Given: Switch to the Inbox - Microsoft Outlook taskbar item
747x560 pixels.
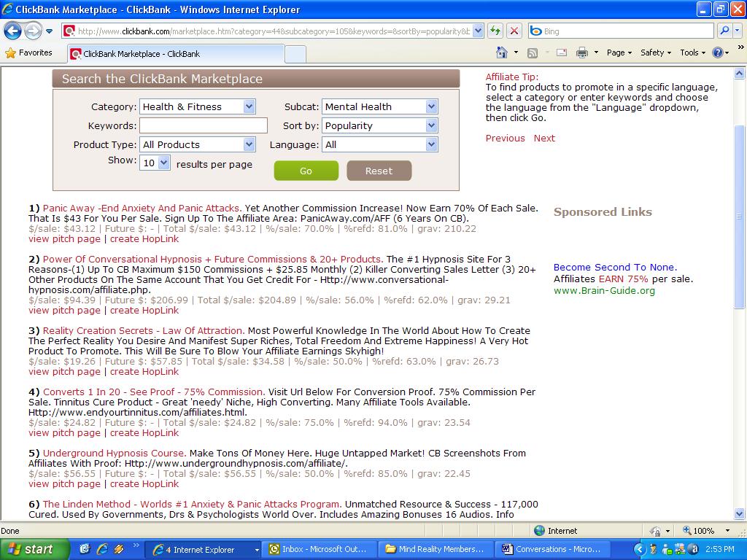Looking at the screenshot, I should coord(320,550).
